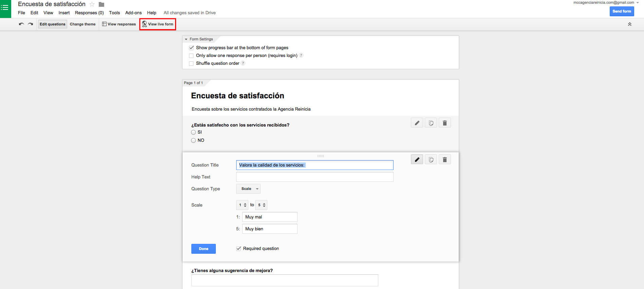The height and width of the screenshot is (289, 644).
Task: Collapse the Form Settings section
Action: point(186,39)
